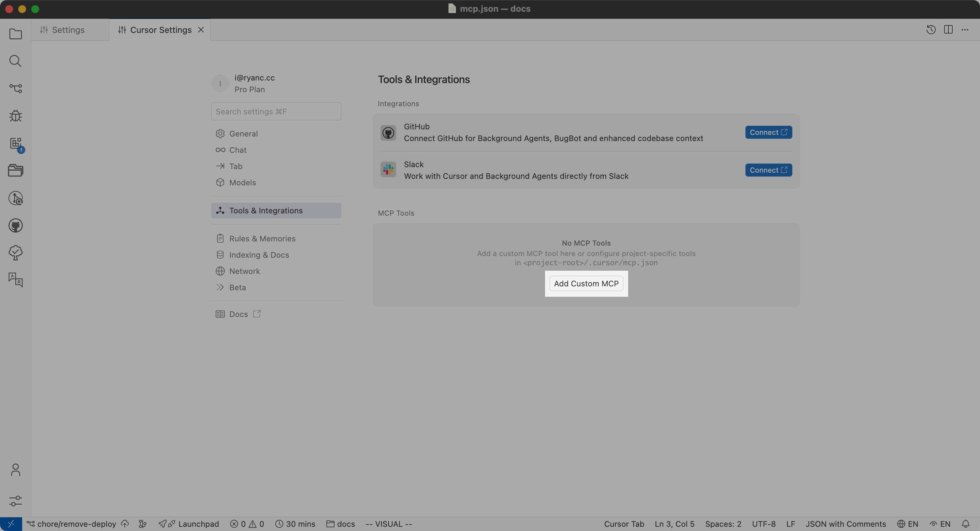The height and width of the screenshot is (531, 980).
Task: Click the Accounts person icon
Action: [x=15, y=470]
